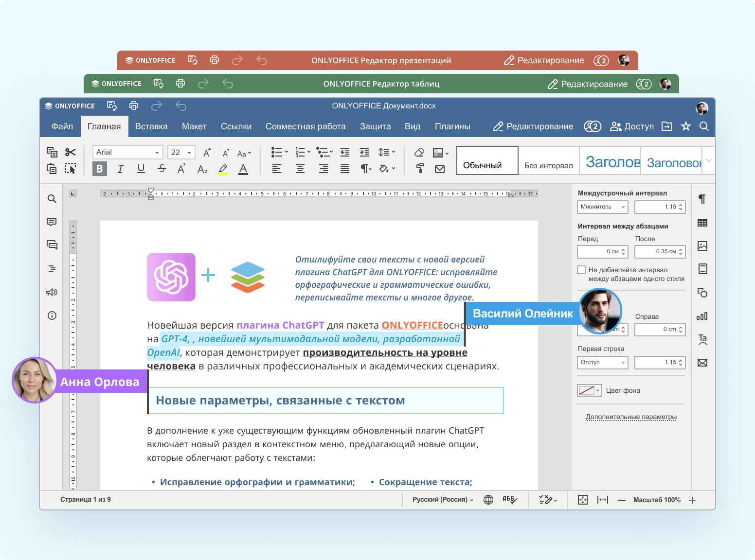Click the clear style eraser icon
755x560 pixels.
coord(419,152)
